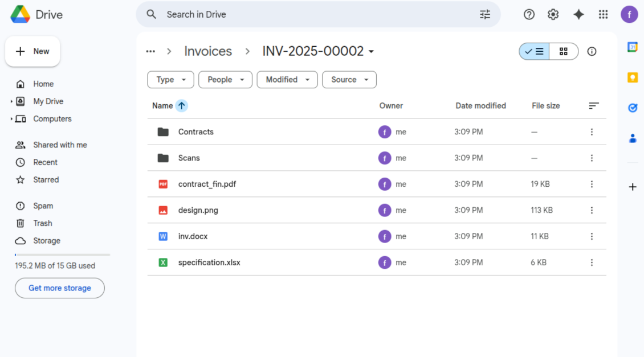This screenshot has height=357, width=644.
Task: Open Google Keep side panel icon
Action: [632, 77]
